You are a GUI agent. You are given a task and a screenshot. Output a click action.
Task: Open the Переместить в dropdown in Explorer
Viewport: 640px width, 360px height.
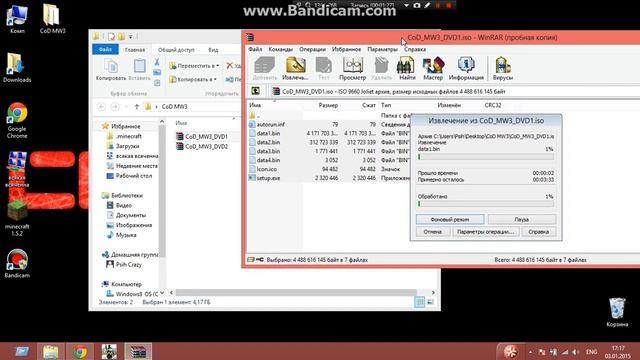coord(194,66)
